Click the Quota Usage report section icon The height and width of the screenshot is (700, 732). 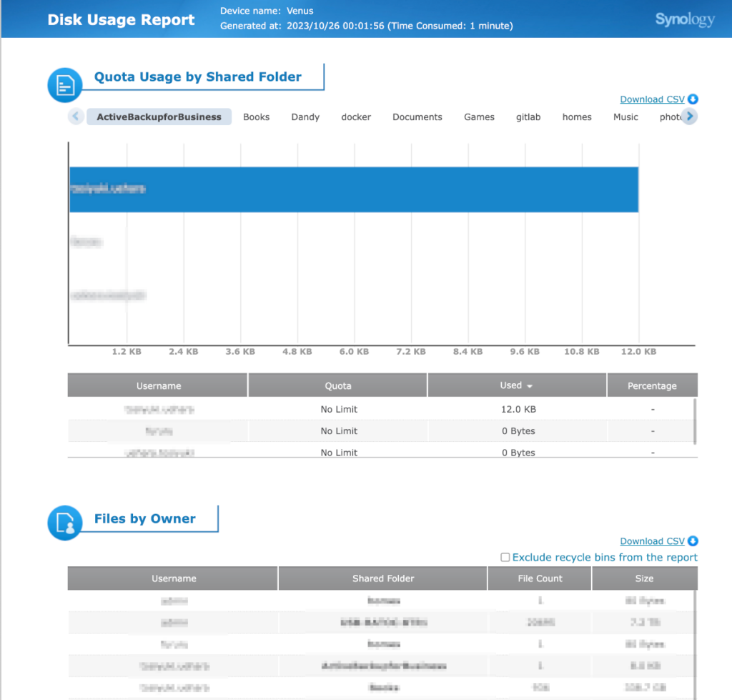click(65, 85)
